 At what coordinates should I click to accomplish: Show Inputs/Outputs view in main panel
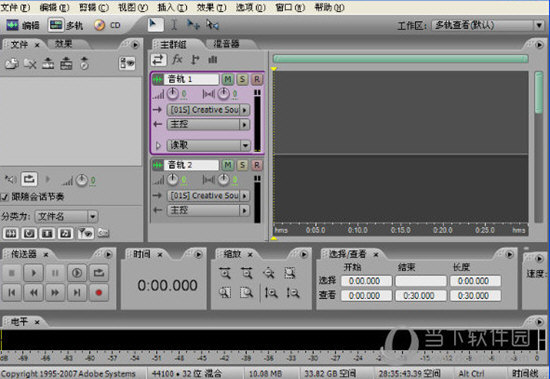coord(158,60)
